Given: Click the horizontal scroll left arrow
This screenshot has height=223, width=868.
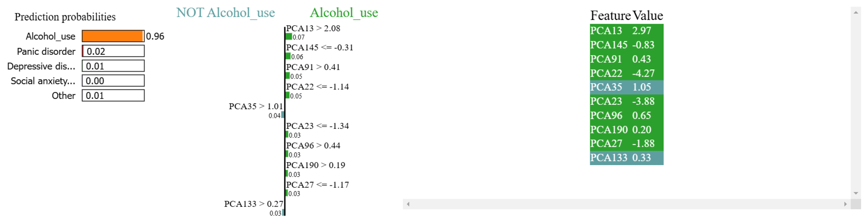Looking at the screenshot, I should (x=408, y=204).
